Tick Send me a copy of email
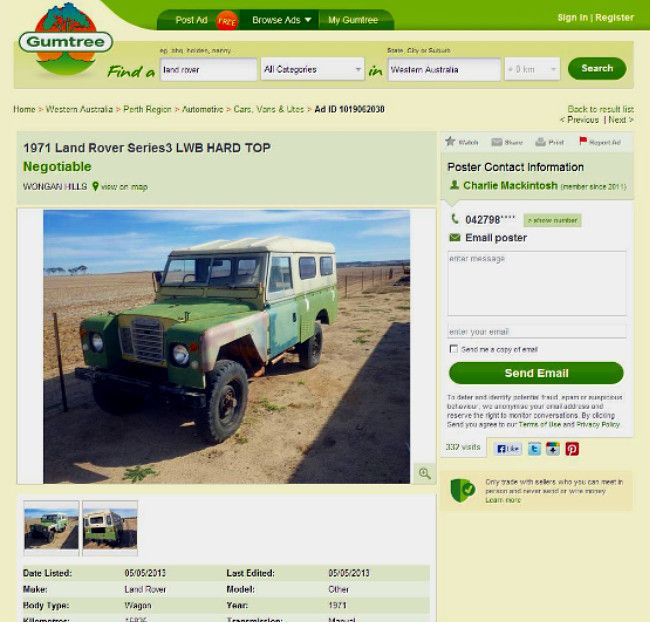The height and width of the screenshot is (622, 650). [454, 349]
